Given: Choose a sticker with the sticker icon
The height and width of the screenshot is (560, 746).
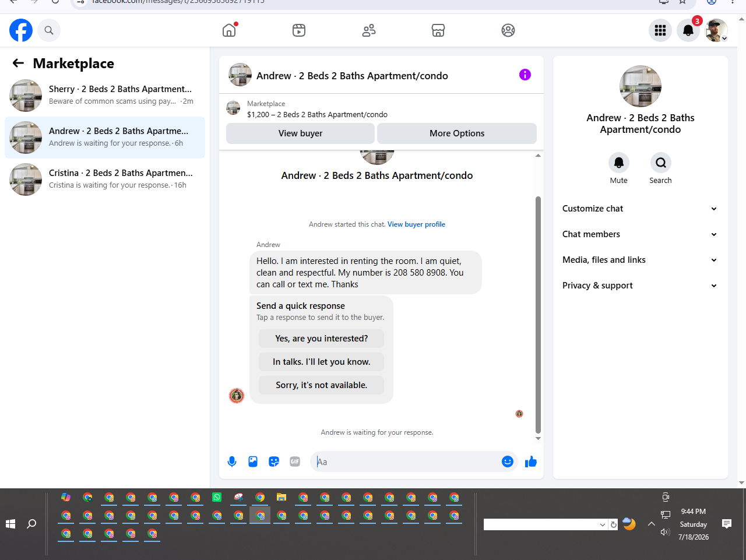Looking at the screenshot, I should point(274,462).
